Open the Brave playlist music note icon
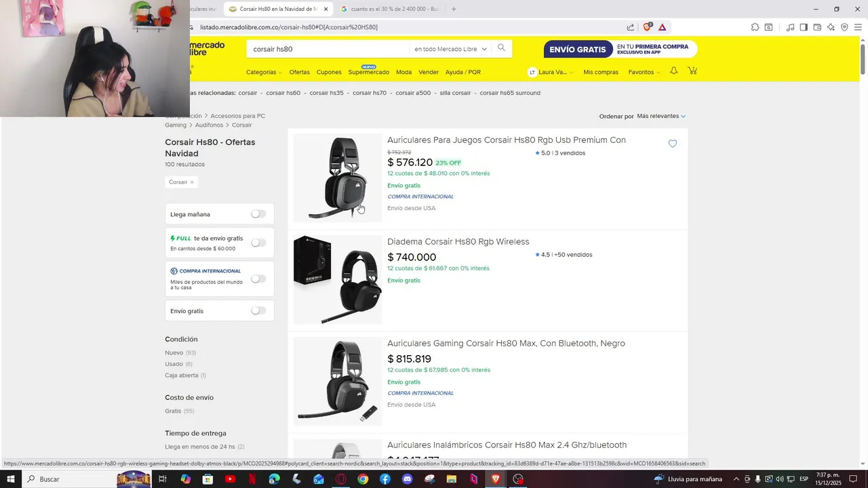Viewport: 868px width, 488px height. (790, 27)
